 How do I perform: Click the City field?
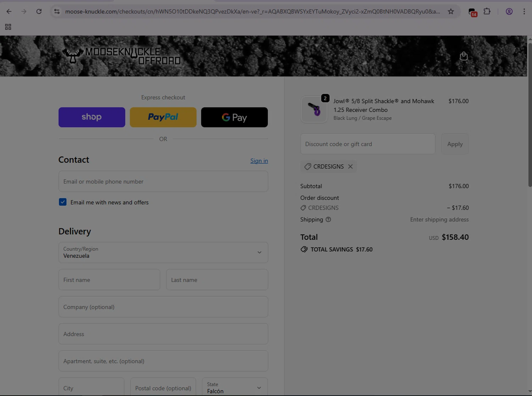[92, 387]
